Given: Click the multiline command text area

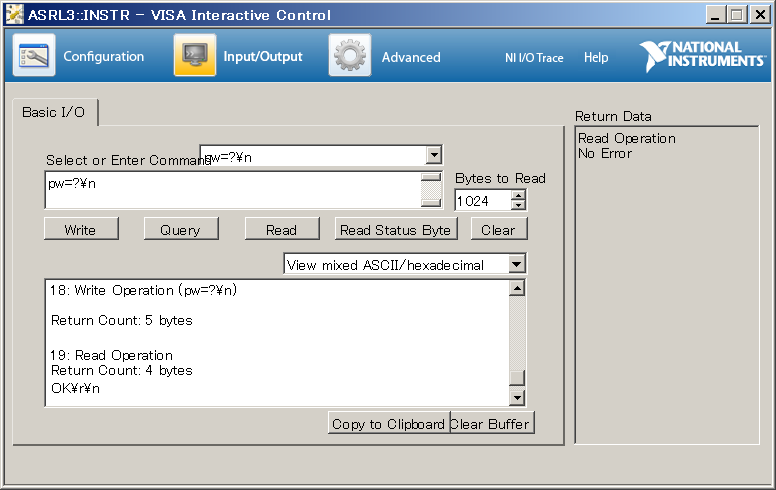Looking at the screenshot, I should [x=233, y=190].
